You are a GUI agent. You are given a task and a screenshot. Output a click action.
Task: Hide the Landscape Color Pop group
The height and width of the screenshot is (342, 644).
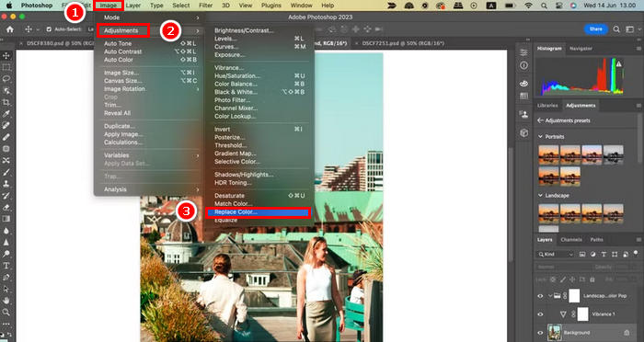[x=541, y=296]
